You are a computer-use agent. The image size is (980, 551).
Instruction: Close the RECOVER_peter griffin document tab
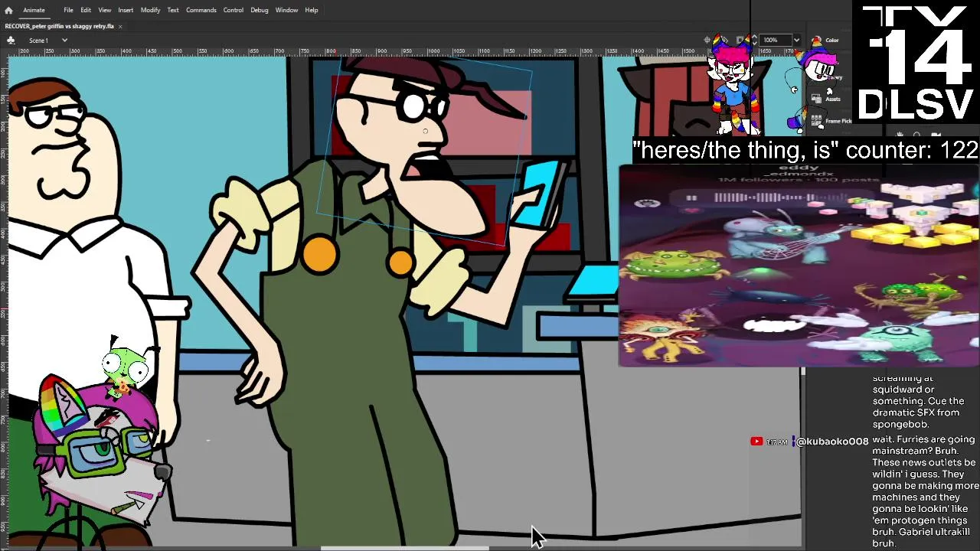[x=120, y=26]
